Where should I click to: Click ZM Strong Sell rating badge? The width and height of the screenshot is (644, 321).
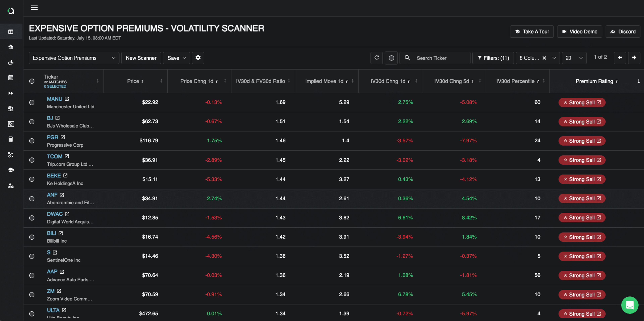[582, 295]
